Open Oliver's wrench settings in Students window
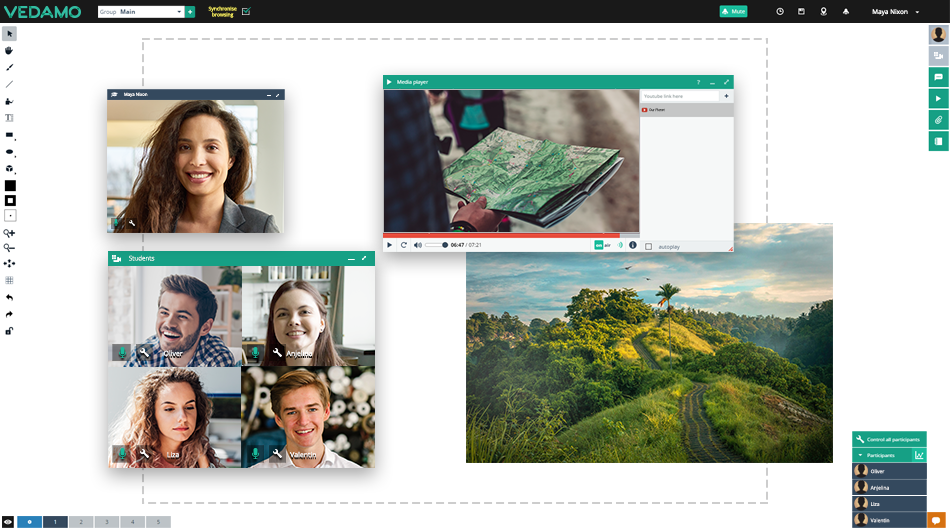The height and width of the screenshot is (530, 950). pos(144,352)
